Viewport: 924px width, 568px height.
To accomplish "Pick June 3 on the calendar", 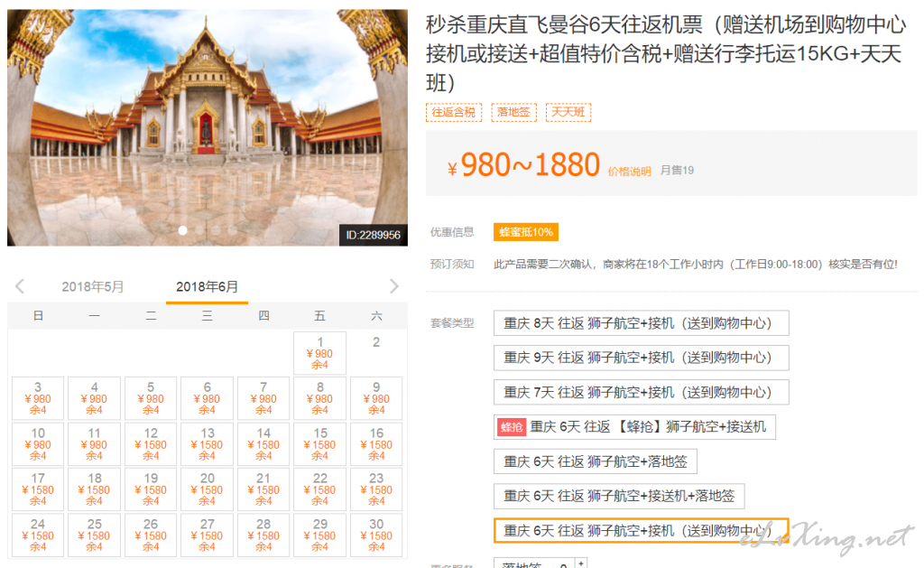I will [x=38, y=398].
